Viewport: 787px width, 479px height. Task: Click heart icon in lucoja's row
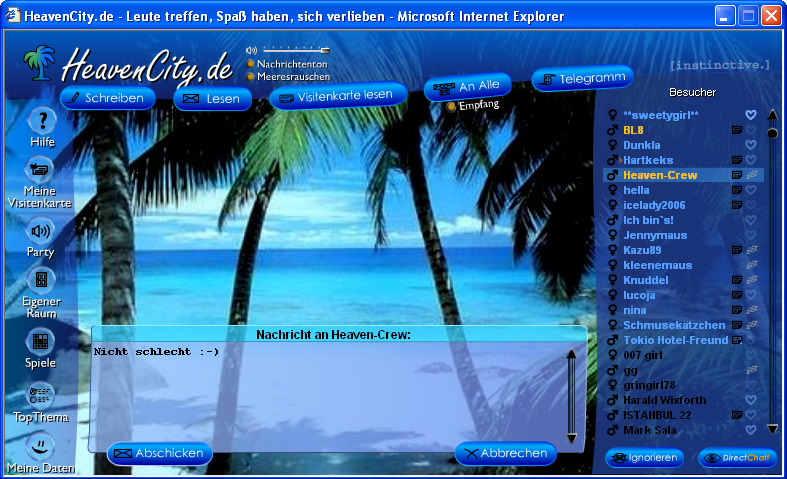pos(751,295)
